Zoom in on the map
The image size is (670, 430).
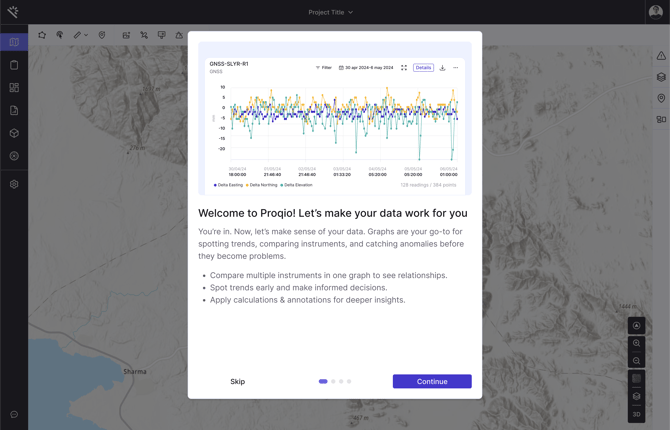click(636, 343)
